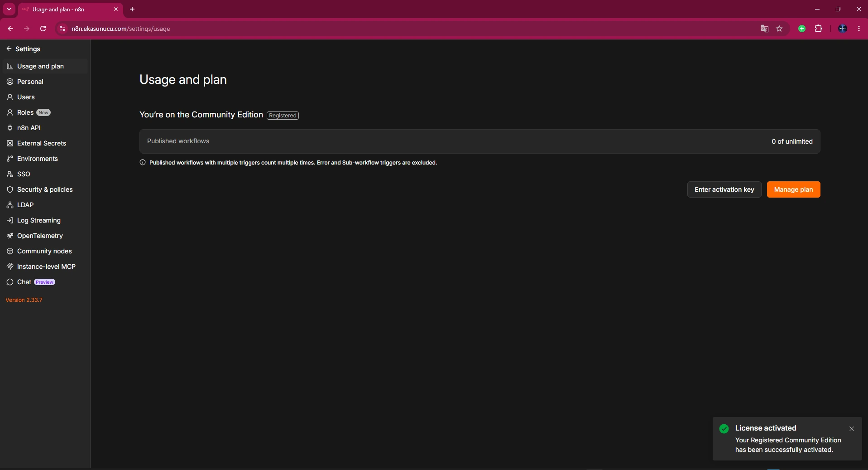Open Chat settings page
Viewport: 868px width, 470px height.
[x=44, y=282]
